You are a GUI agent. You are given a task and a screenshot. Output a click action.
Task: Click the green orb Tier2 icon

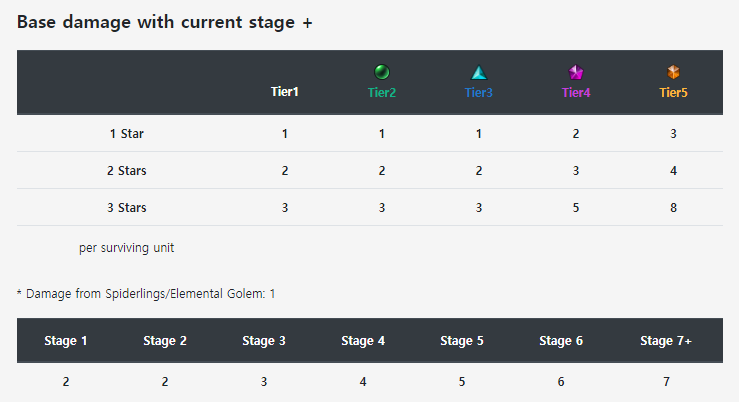[x=382, y=72]
